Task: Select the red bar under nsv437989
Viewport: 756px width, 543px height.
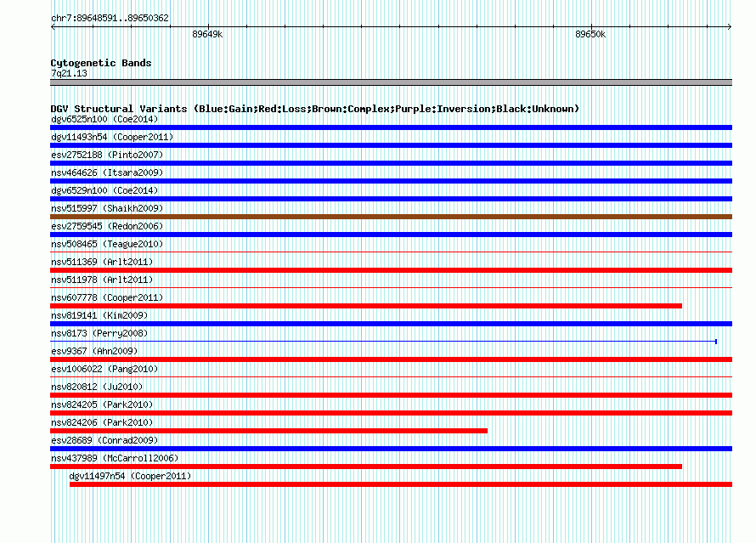Action: coord(366,467)
